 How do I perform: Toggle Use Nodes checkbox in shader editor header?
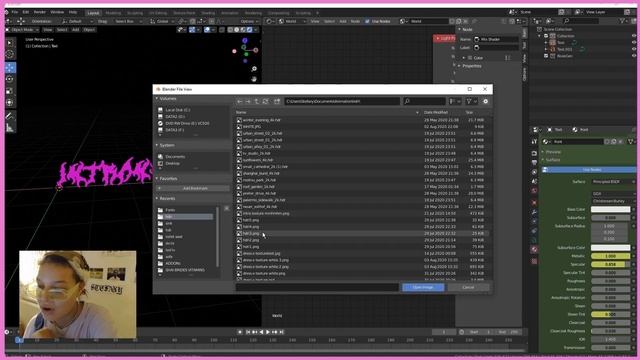367,21
